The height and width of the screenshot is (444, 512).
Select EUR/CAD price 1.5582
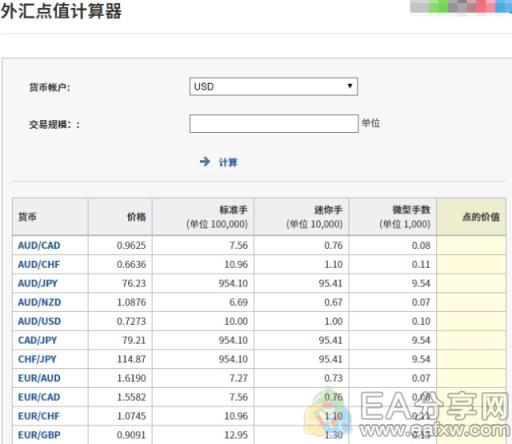(x=131, y=397)
